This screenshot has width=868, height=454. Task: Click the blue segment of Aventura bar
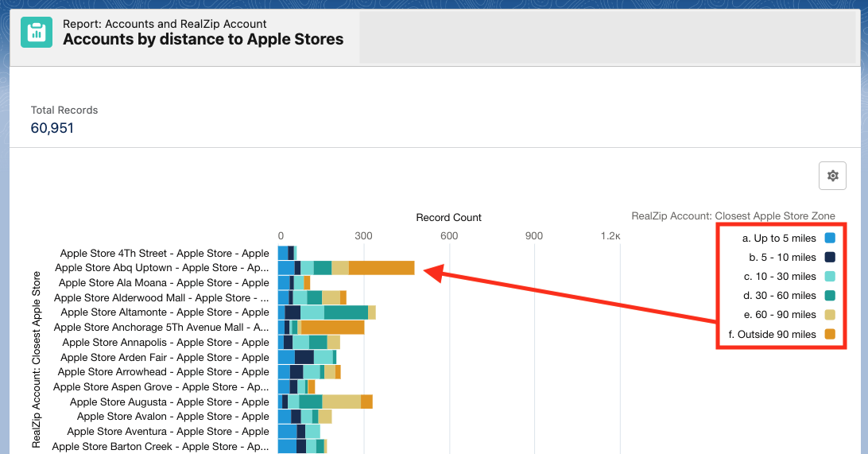(x=287, y=431)
